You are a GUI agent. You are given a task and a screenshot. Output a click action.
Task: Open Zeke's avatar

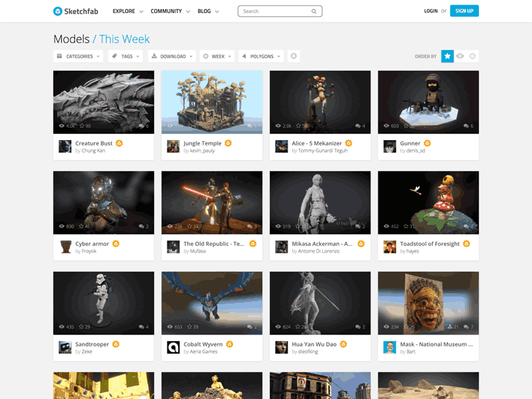(65, 347)
